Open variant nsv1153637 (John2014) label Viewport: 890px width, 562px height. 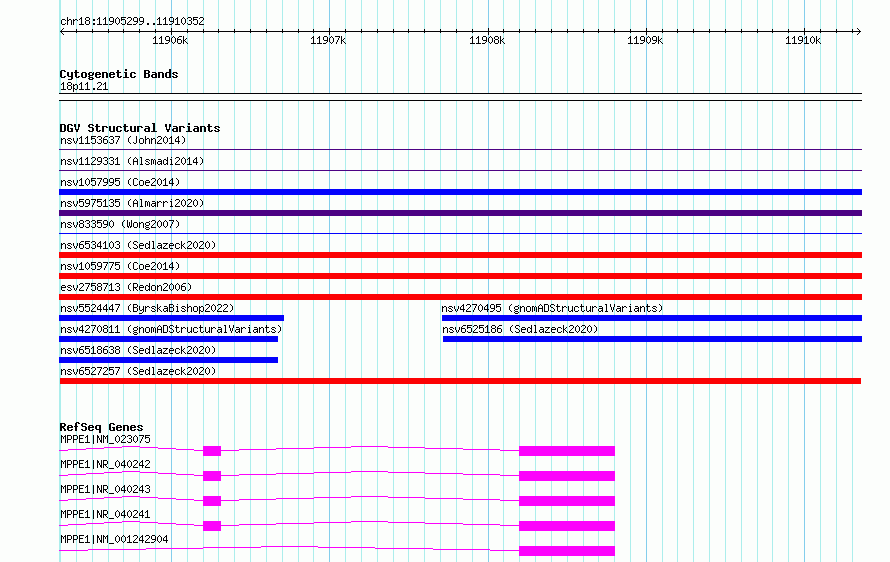123,140
